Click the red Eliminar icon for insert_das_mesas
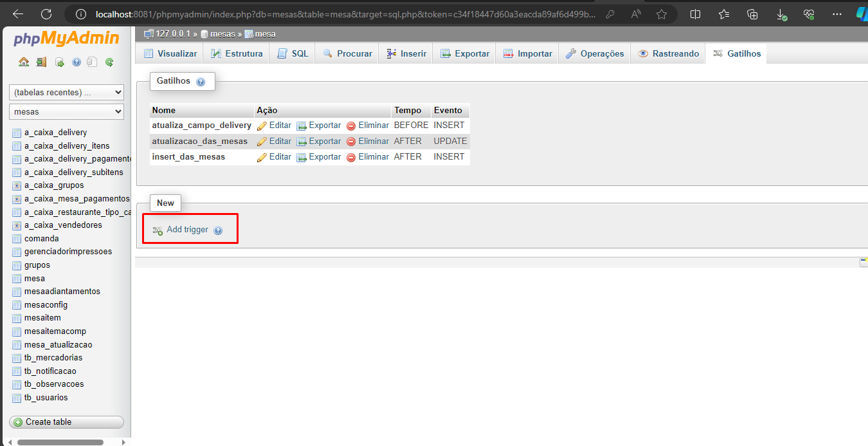 (x=351, y=157)
